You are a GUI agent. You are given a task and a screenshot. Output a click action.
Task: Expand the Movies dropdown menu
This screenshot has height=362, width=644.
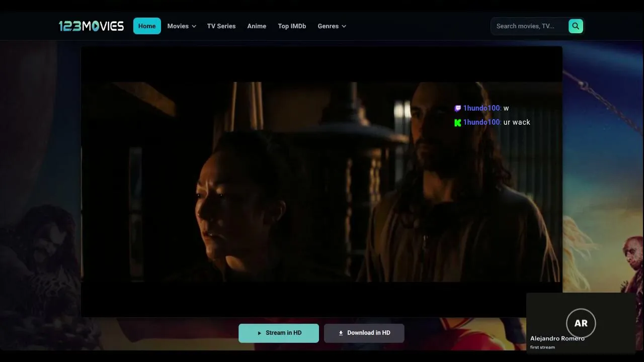tap(182, 26)
